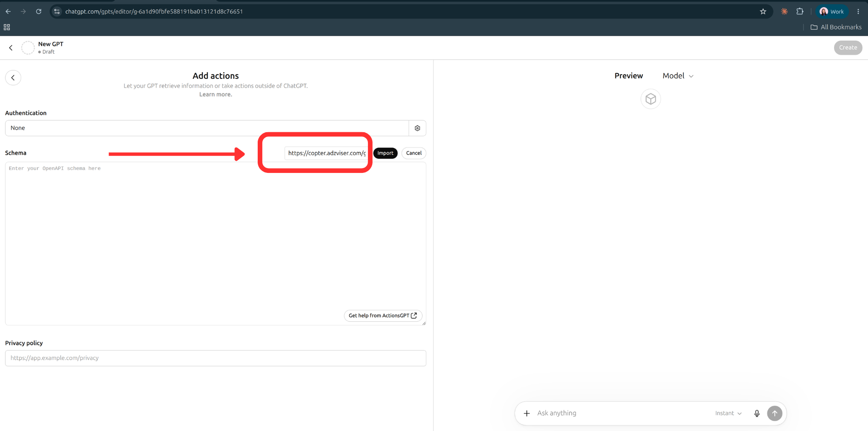Click the cube GPT icon in preview
The width and height of the screenshot is (868, 431).
pos(651,99)
